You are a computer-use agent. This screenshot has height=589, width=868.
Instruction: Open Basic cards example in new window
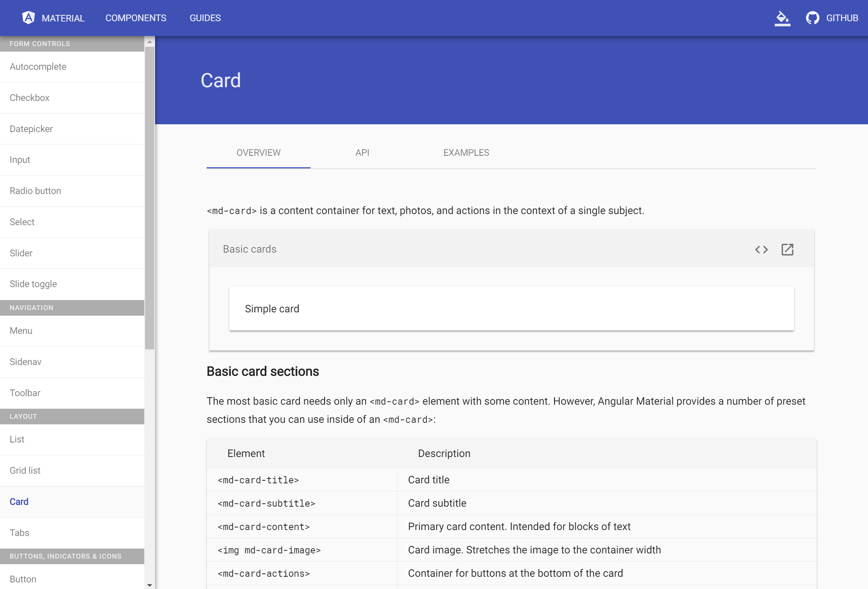(787, 250)
